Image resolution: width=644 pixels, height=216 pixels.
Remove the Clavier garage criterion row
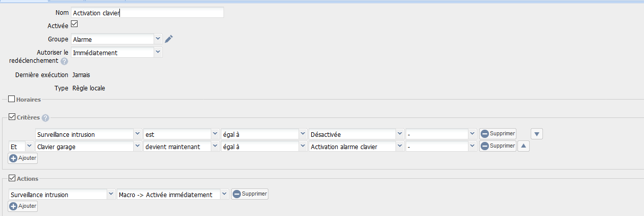coord(498,146)
